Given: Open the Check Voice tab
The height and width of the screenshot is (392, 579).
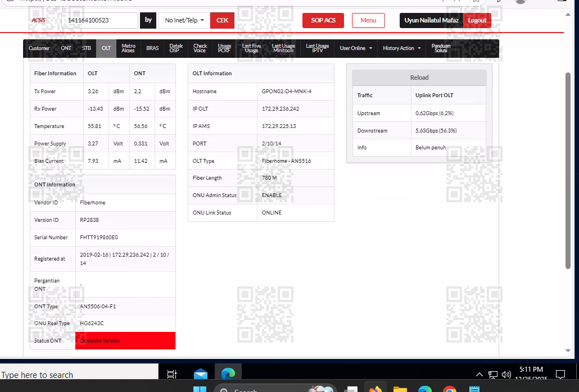Looking at the screenshot, I should (200, 48).
